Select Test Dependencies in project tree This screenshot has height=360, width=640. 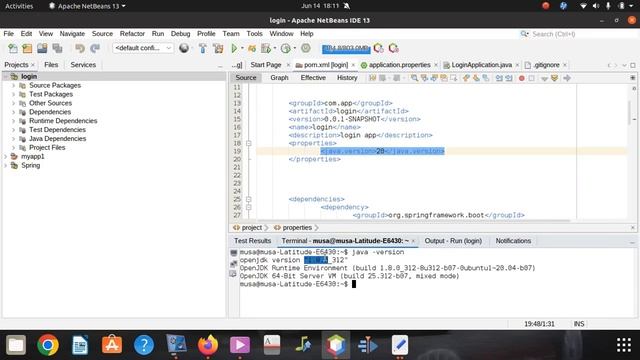pos(57,129)
